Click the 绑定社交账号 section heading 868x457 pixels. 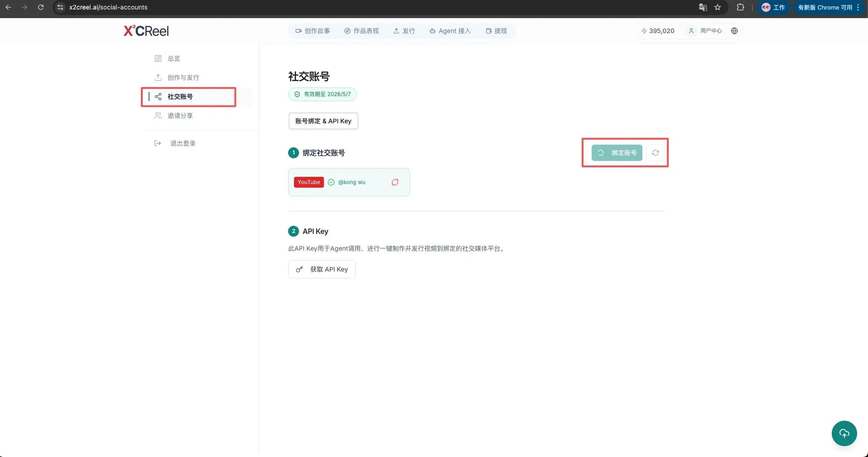[x=324, y=153]
